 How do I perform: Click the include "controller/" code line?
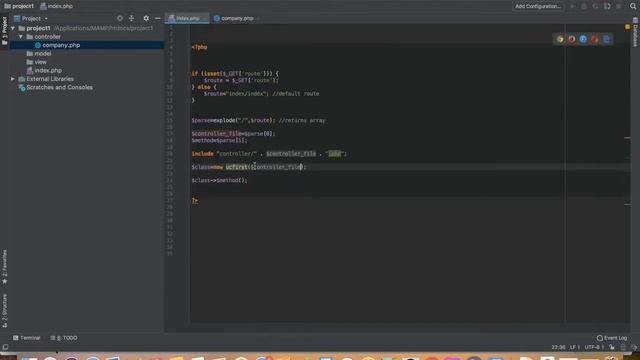coord(269,154)
